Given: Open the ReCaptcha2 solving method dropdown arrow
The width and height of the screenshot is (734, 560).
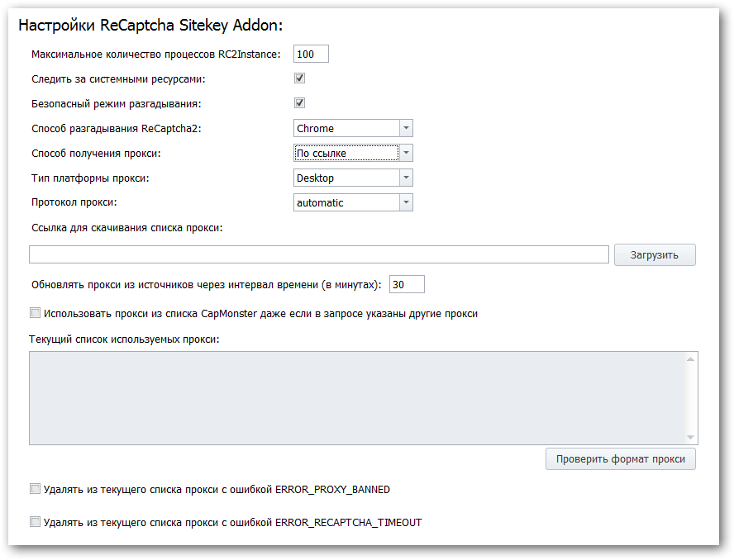Looking at the screenshot, I should point(407,128).
